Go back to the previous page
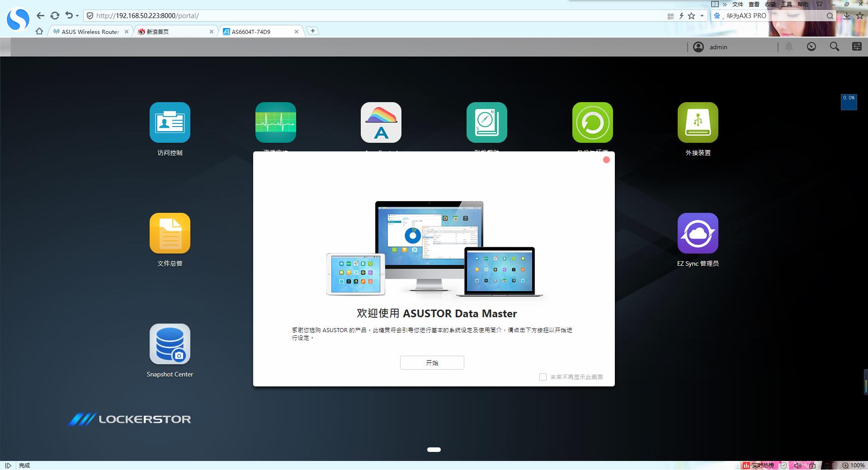Image resolution: width=868 pixels, height=470 pixels. click(40, 16)
